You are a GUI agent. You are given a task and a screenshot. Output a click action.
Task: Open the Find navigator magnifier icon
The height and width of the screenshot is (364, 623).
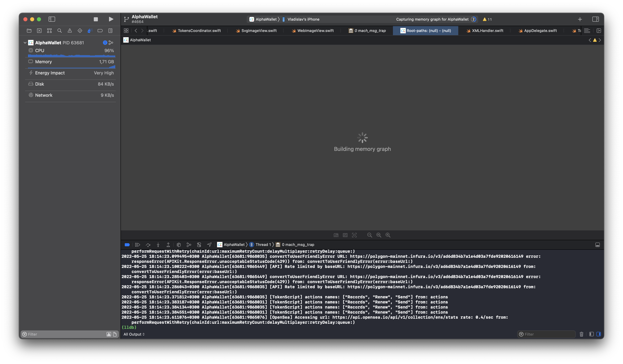[59, 31]
